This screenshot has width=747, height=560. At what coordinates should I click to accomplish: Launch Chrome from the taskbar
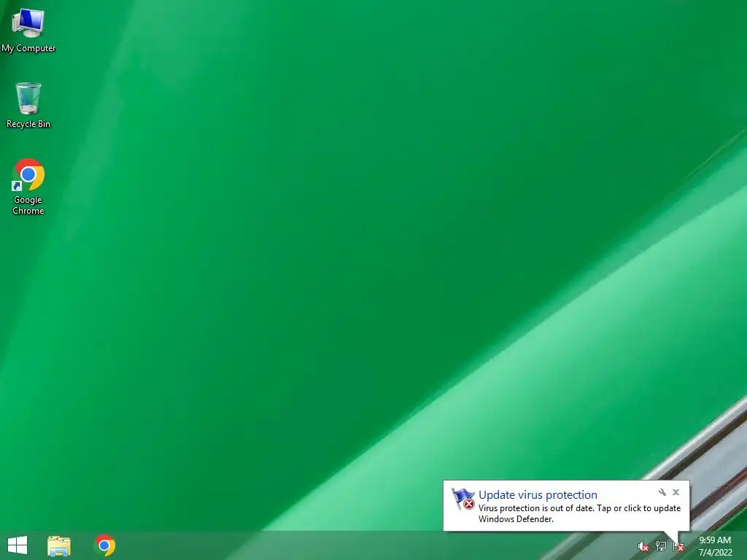click(x=104, y=545)
